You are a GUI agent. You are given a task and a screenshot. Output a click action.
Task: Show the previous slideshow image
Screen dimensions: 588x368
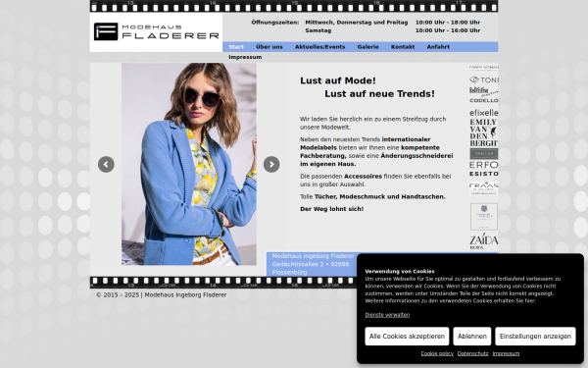tap(106, 165)
